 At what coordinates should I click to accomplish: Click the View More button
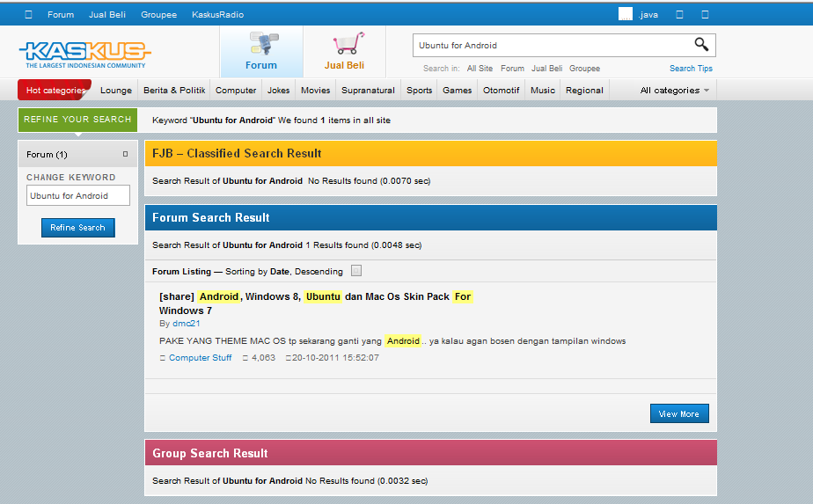click(x=679, y=413)
